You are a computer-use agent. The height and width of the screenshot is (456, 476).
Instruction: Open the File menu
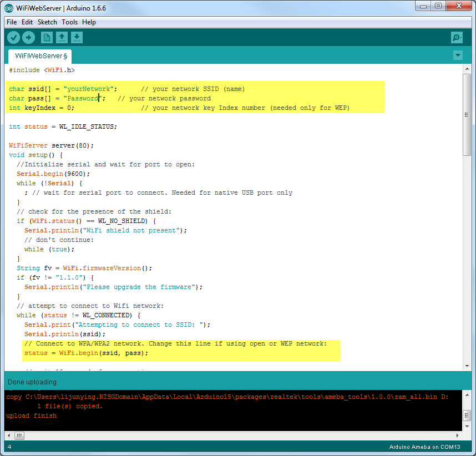pos(12,22)
